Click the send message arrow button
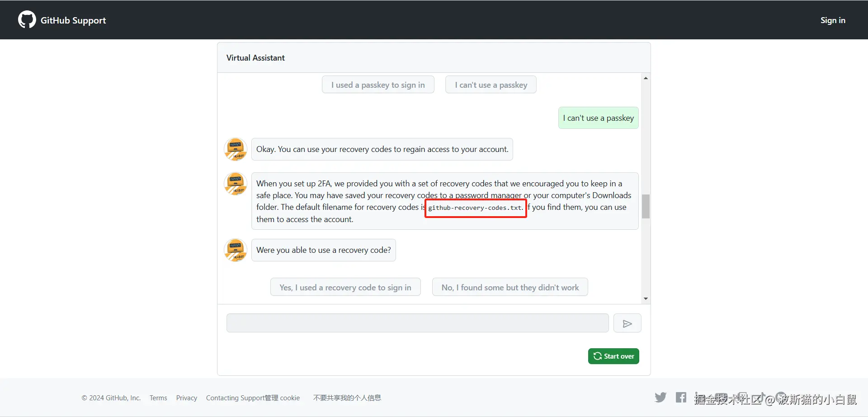Viewport: 868px width, 417px height. coord(627,323)
